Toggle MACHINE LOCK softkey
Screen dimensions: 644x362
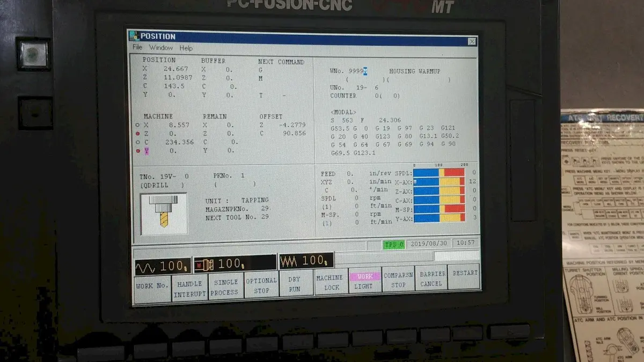(x=330, y=283)
